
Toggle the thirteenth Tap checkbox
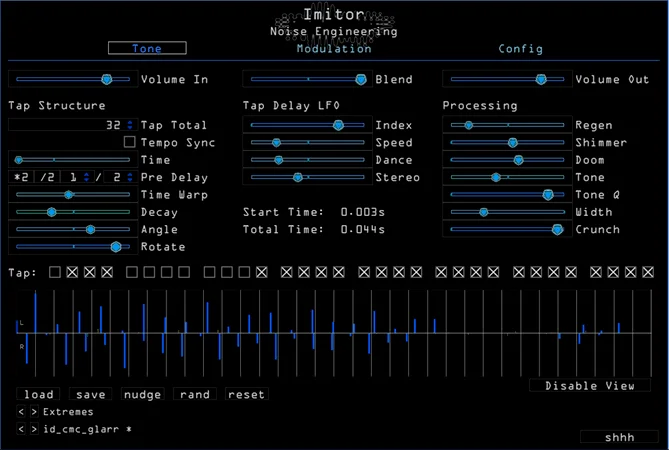287,272
